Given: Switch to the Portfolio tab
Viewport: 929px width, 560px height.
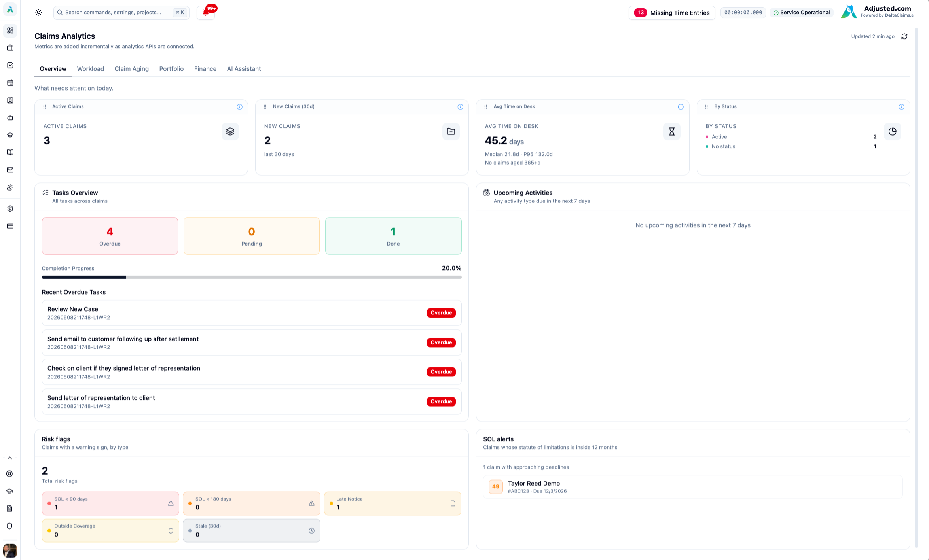Looking at the screenshot, I should [x=171, y=69].
